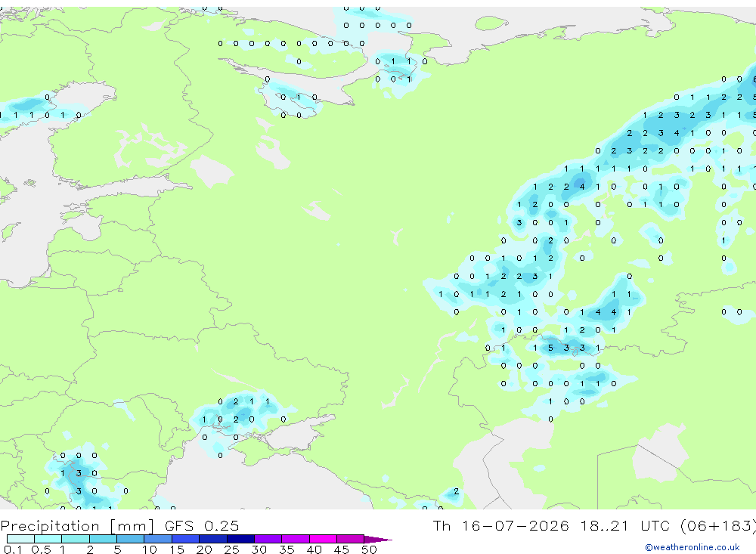The image size is (756, 554).
Task: Click the "GFS 0.25" model label
Action: click(x=202, y=525)
